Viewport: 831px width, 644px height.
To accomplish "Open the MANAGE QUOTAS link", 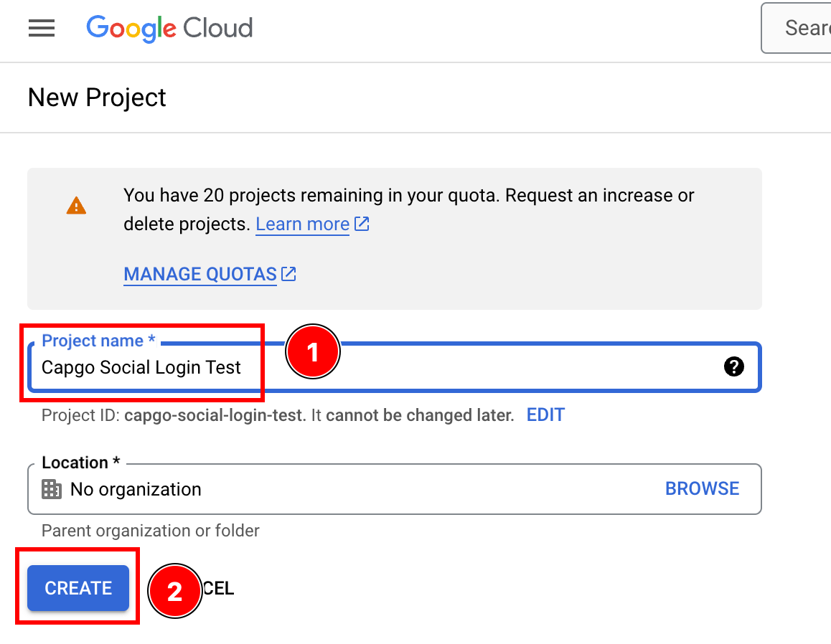I will click(199, 273).
